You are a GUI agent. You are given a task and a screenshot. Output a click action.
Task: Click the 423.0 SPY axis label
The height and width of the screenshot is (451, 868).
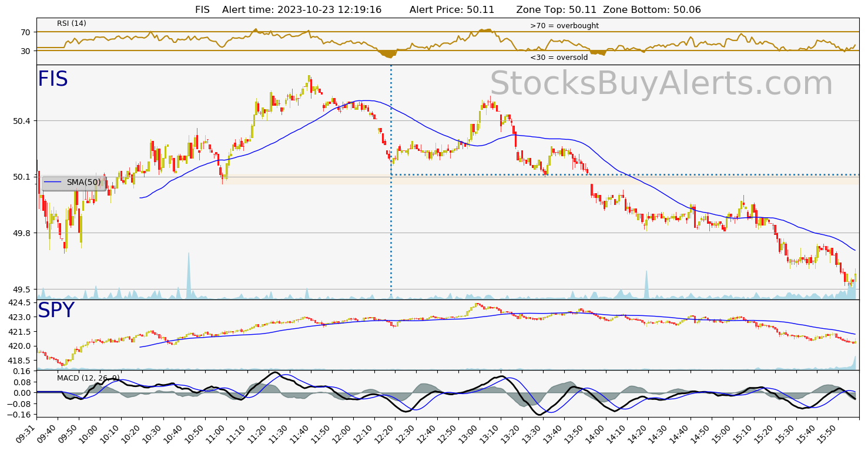click(19, 317)
